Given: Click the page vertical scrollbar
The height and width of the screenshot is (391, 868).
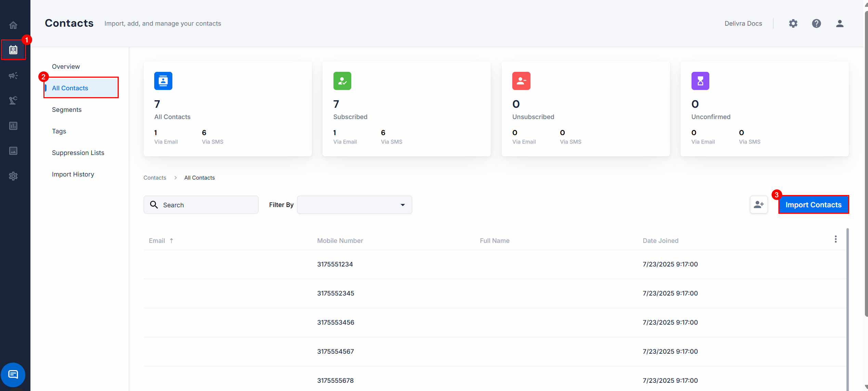Looking at the screenshot, I should point(866,164).
